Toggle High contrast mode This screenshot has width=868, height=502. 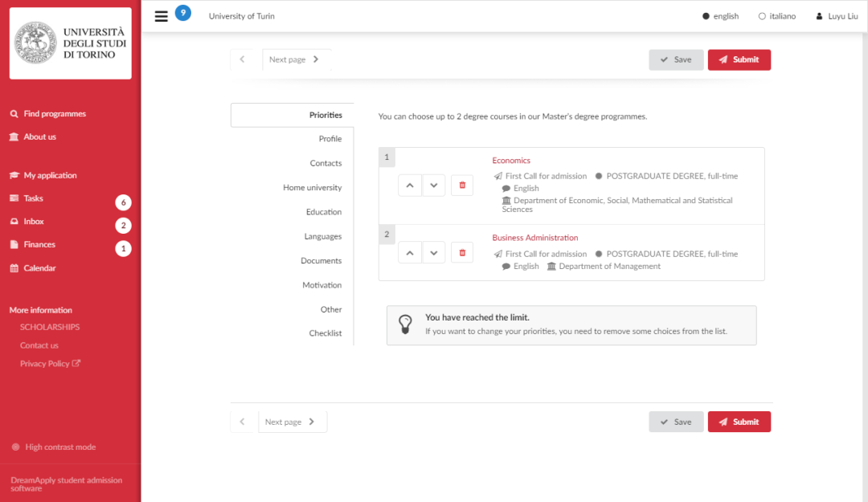tap(54, 447)
